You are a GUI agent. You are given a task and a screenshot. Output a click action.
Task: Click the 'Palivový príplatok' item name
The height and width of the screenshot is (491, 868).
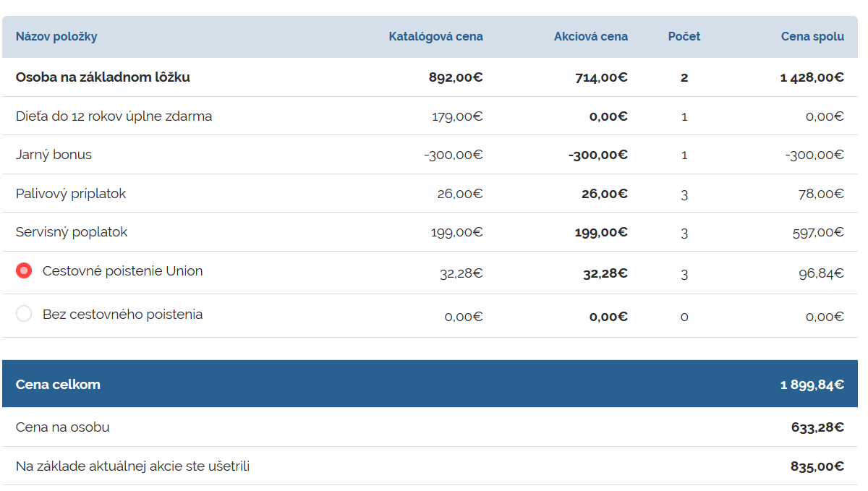click(71, 194)
